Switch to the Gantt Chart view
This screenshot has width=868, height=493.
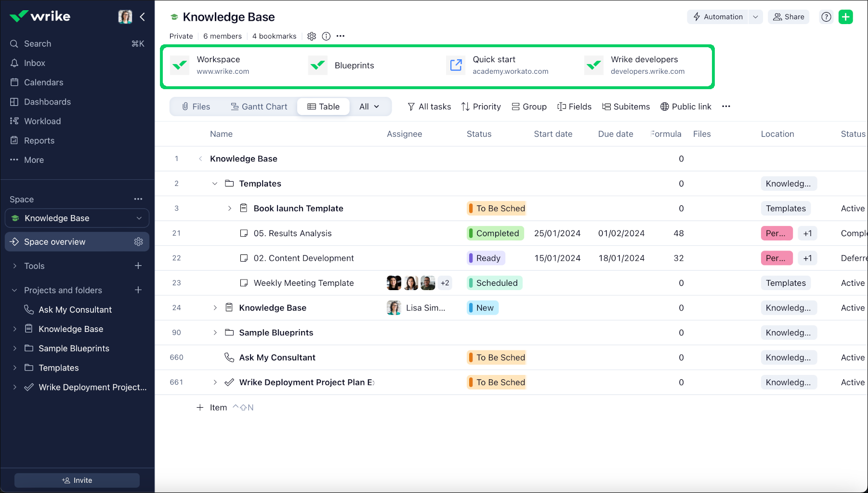tap(259, 107)
